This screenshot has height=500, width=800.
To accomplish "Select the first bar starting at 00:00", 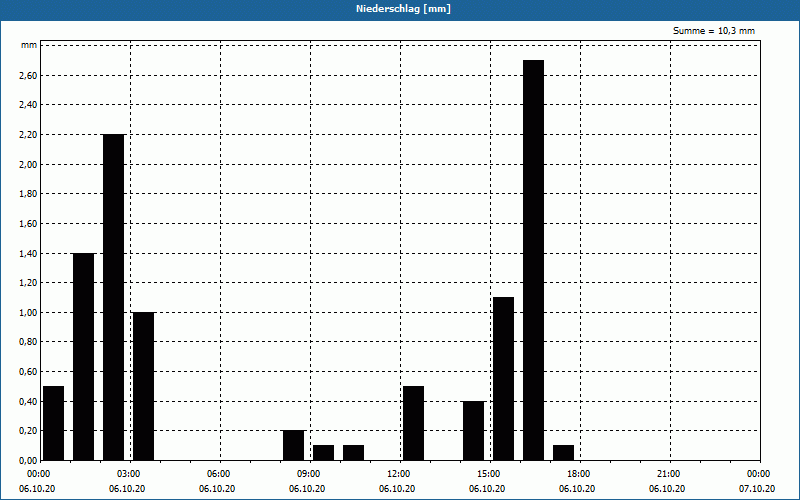I will point(54,423).
